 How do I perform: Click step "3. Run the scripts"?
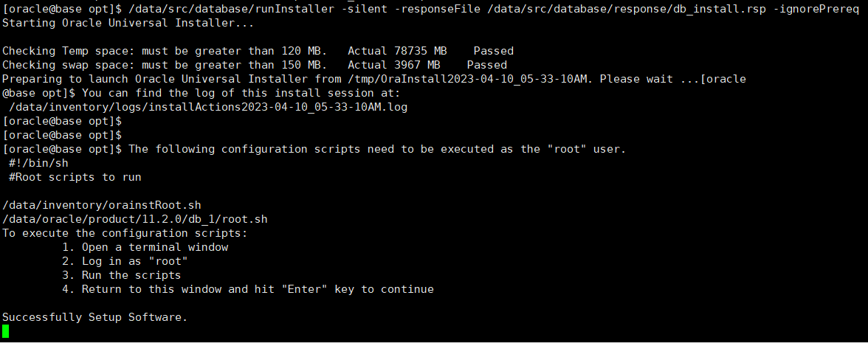click(122, 275)
